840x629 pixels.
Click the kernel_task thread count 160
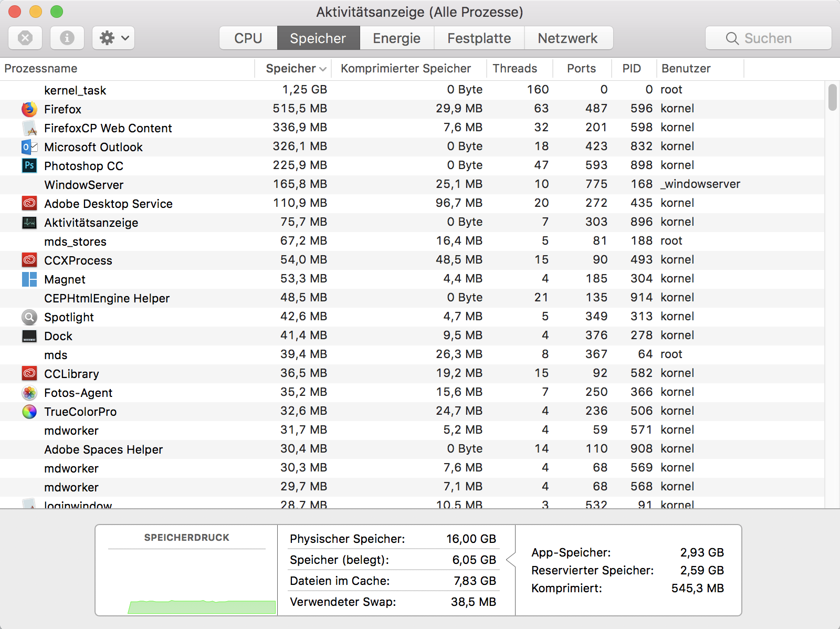538,89
